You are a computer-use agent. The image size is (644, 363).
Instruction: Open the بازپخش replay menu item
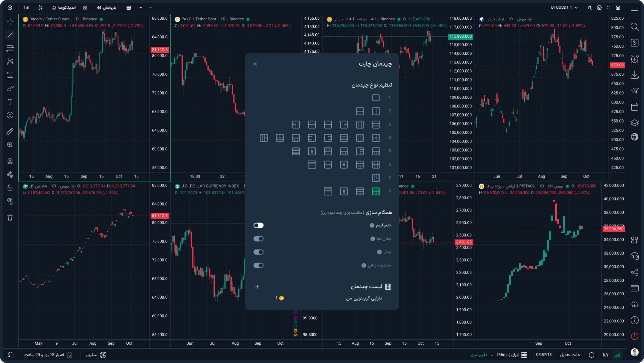pos(107,7)
